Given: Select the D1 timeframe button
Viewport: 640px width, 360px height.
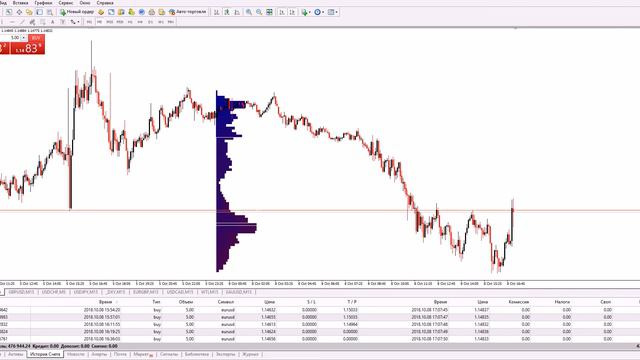Looking at the screenshot, I should click(x=151, y=22).
